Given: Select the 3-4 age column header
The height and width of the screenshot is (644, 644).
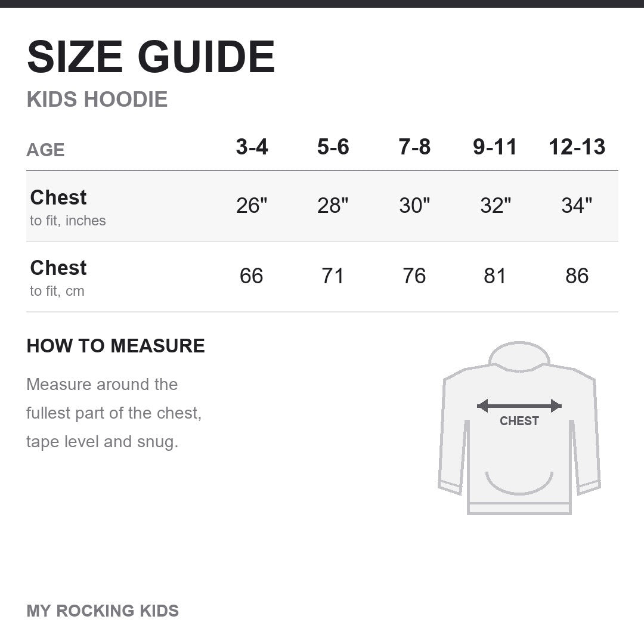Looking at the screenshot, I should click(252, 147).
